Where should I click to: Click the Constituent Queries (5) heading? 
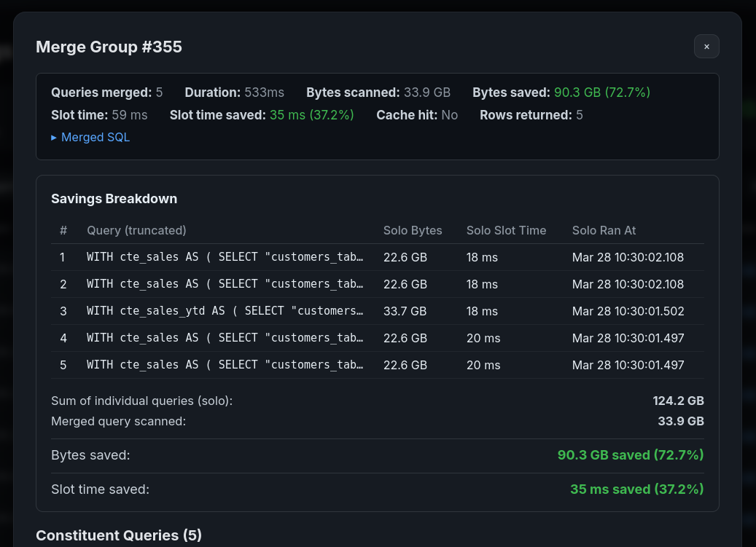(x=119, y=535)
